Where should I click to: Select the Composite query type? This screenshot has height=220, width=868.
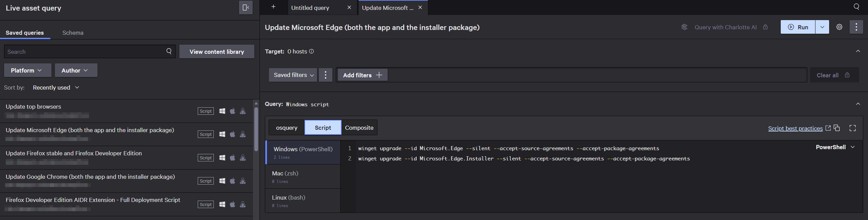[359, 127]
